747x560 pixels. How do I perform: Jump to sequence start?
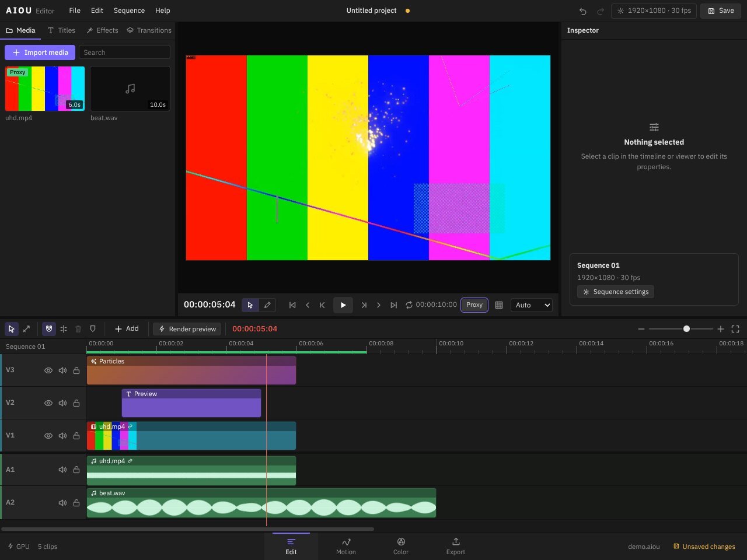tap(292, 305)
